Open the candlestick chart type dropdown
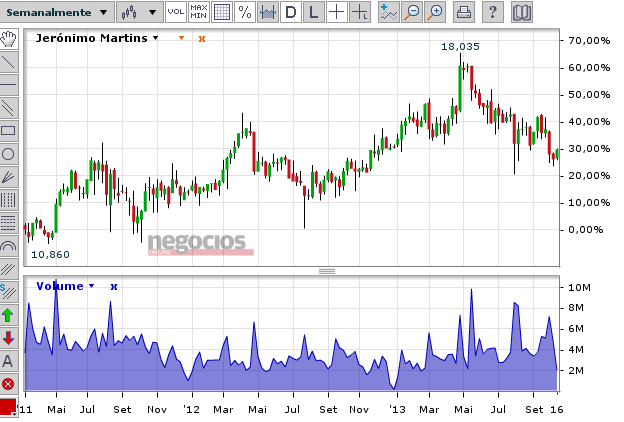 click(x=140, y=12)
